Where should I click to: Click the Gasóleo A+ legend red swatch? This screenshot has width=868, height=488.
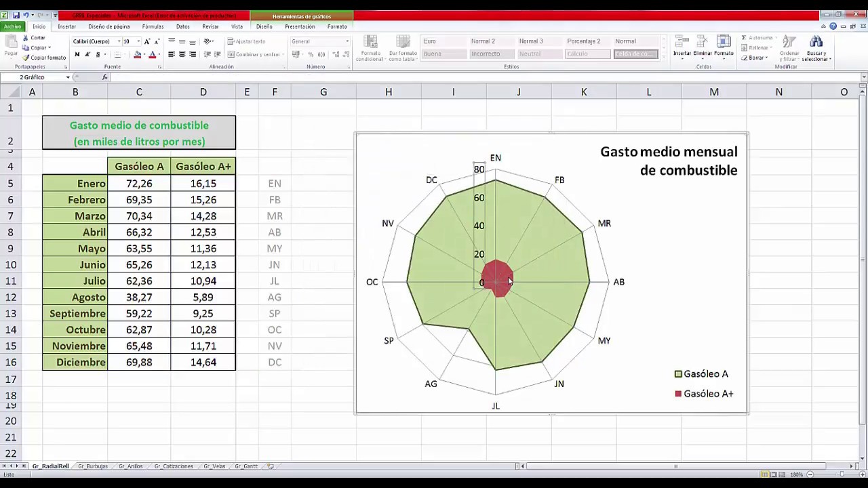point(678,394)
